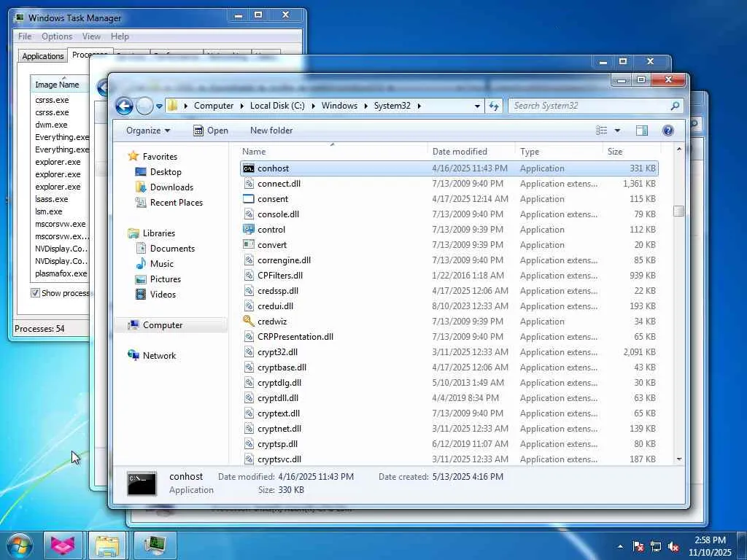Click the blue Help question mark icon

click(x=668, y=131)
